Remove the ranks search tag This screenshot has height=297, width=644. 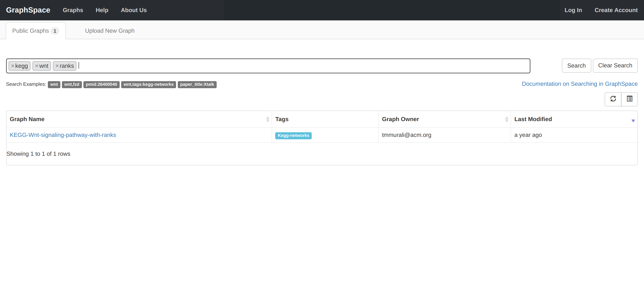[57, 66]
